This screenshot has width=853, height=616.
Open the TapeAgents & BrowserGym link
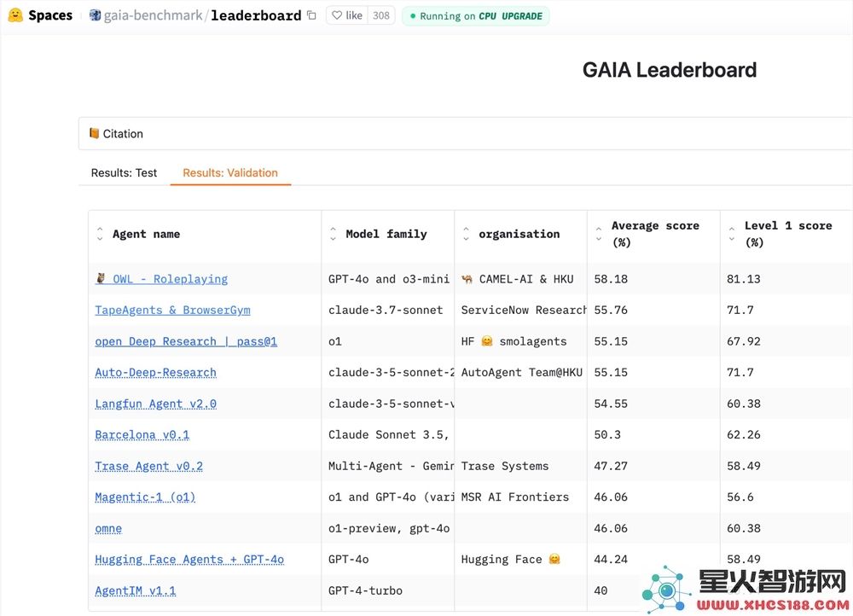point(172,310)
